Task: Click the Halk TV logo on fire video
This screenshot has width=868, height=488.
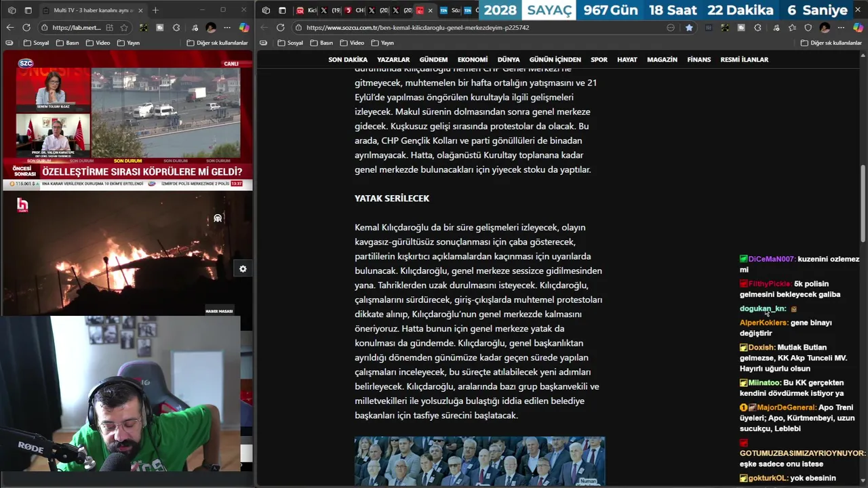Action: click(22, 205)
